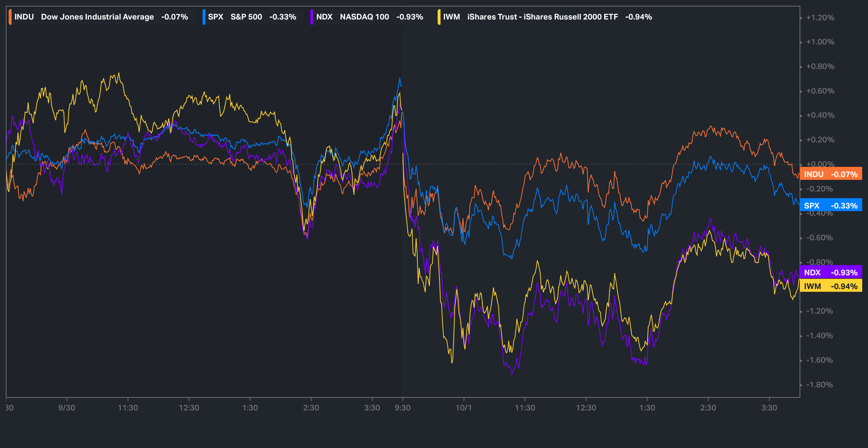Click the -1.80% label on percent axis

coord(820,385)
